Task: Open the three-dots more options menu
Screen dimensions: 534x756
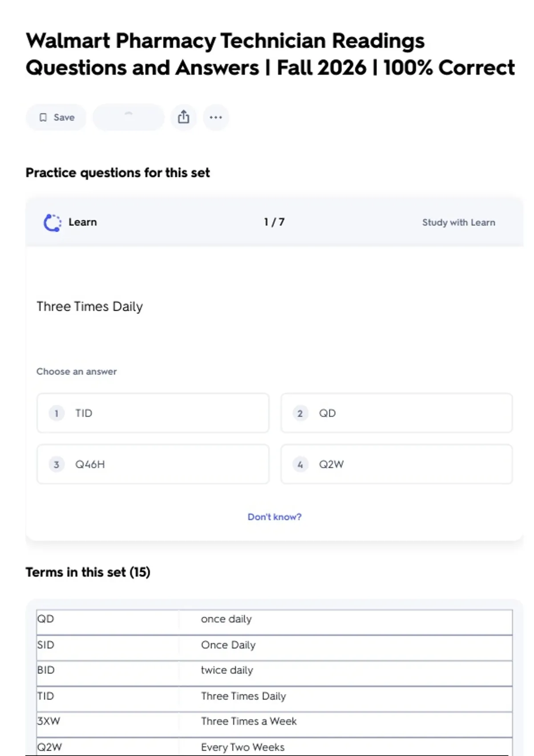Action: (216, 117)
